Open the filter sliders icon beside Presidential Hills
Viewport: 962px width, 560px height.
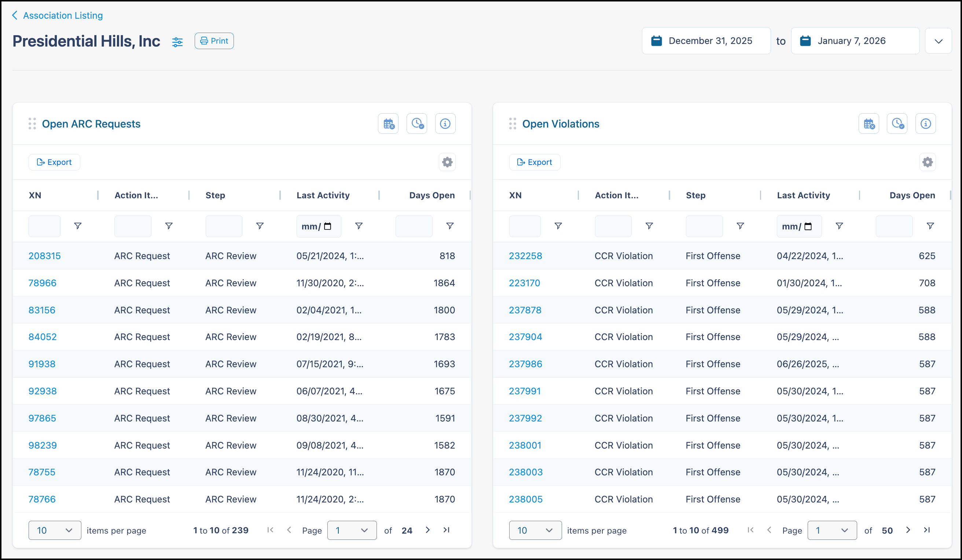click(177, 42)
